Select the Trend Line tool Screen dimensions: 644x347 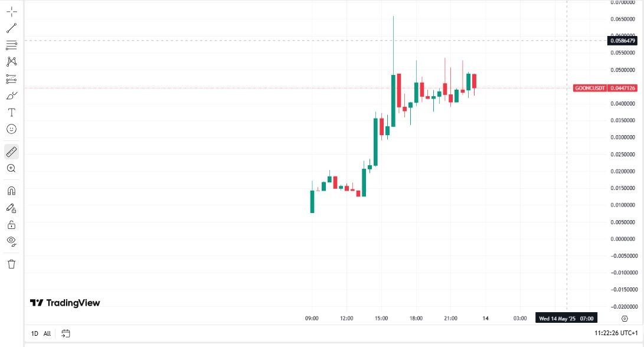click(11, 28)
